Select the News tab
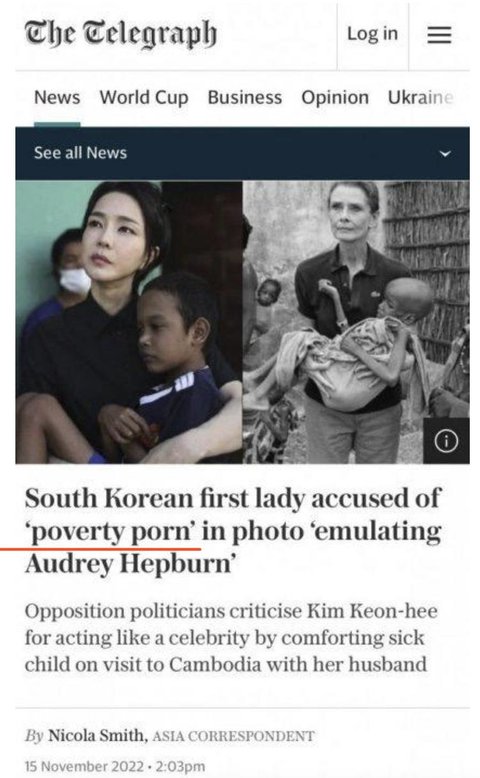 click(57, 97)
